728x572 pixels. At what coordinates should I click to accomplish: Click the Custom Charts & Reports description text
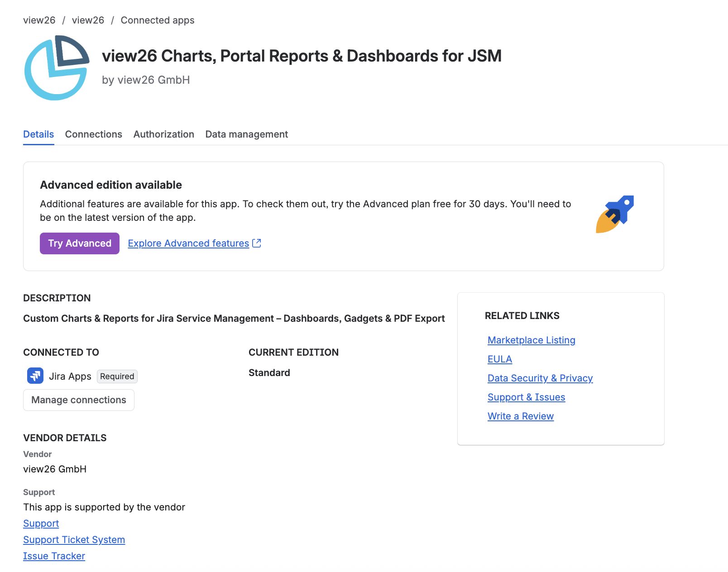pos(234,319)
